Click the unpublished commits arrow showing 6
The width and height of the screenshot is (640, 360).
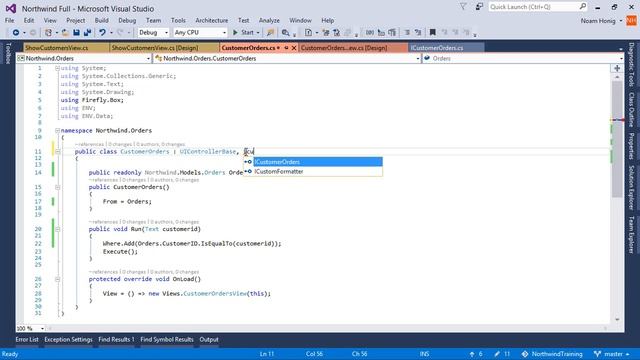tap(476, 354)
